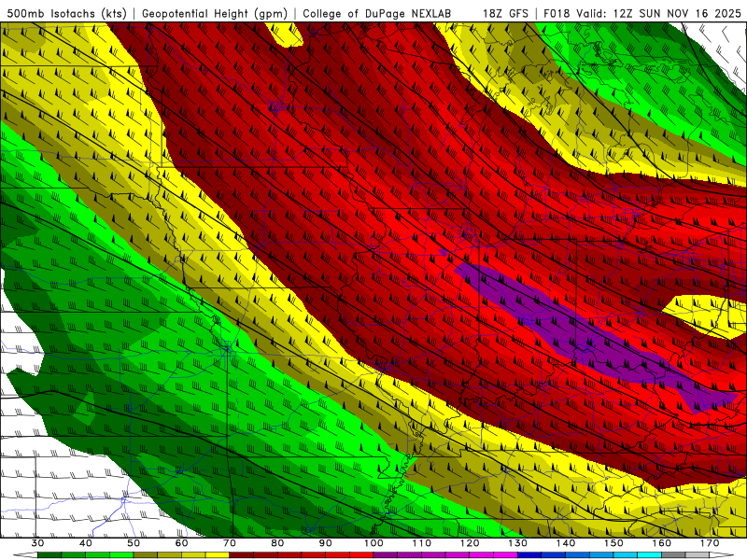
Task: Click the 110 kt legend label
Action: tap(422, 543)
